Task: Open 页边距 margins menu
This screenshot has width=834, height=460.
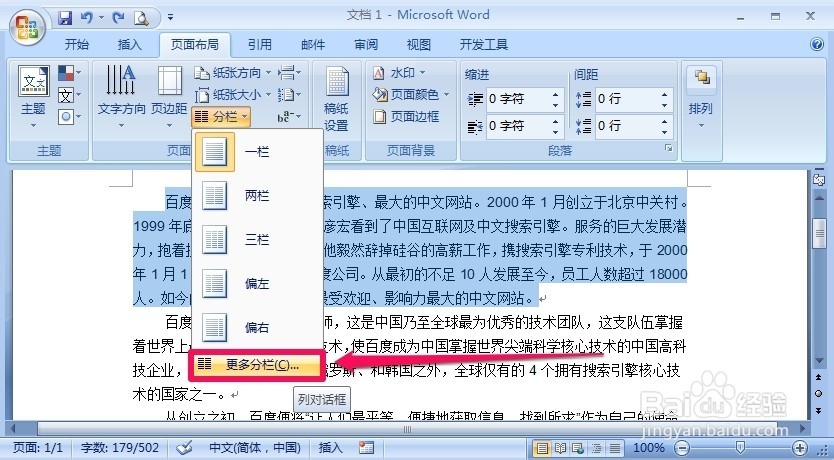Action: (169, 96)
